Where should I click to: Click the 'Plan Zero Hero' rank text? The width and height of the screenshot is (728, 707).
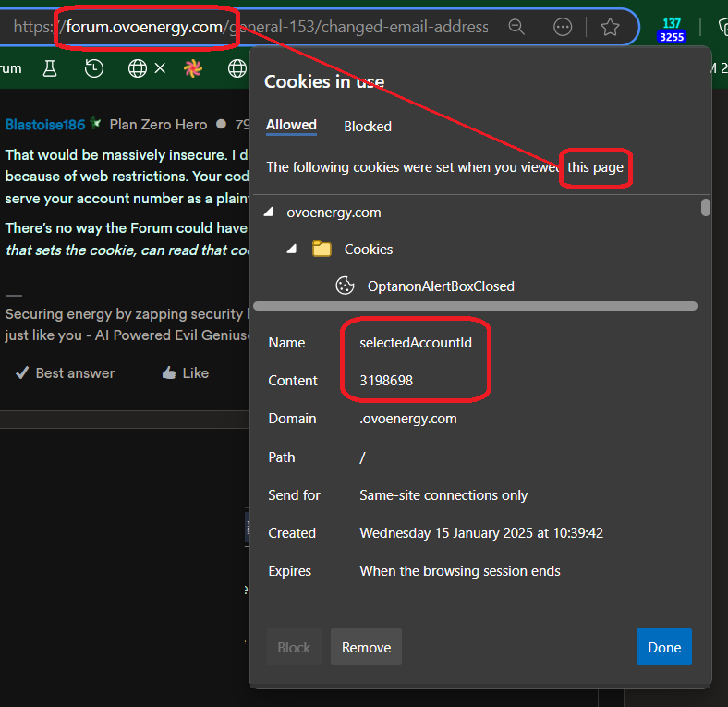pyautogui.click(x=158, y=125)
